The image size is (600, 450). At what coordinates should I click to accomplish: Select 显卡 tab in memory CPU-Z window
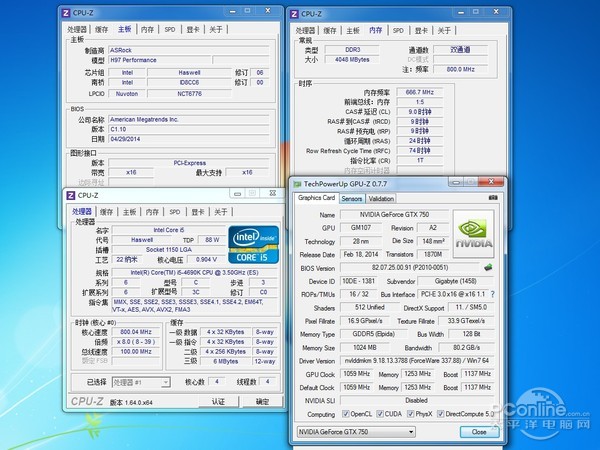tap(421, 31)
